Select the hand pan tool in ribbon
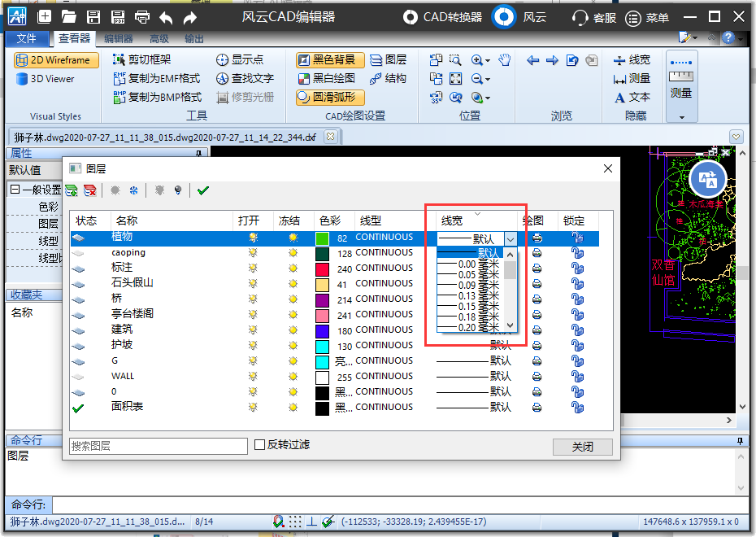Image resolution: width=756 pixels, height=537 pixels. [504, 60]
